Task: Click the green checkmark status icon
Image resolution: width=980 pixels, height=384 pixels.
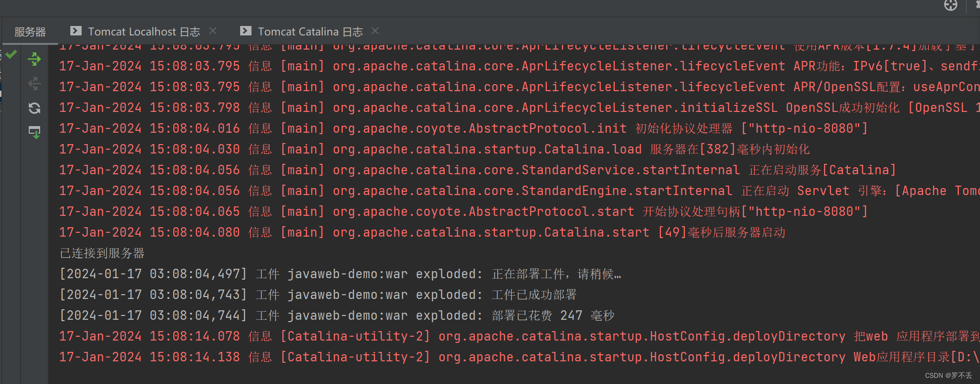Action: [x=11, y=54]
